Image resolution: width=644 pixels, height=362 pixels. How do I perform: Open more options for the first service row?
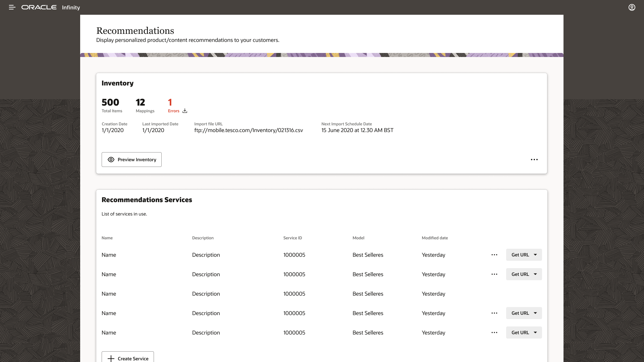pos(494,255)
